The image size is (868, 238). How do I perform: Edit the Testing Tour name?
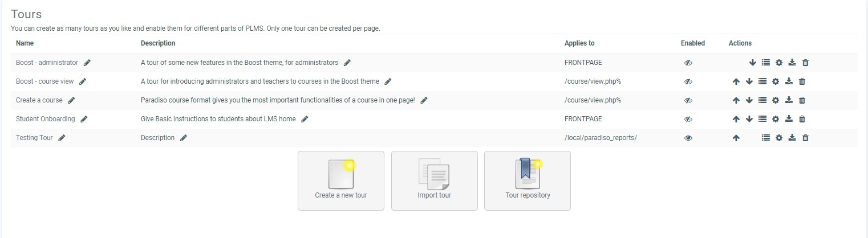click(x=62, y=138)
